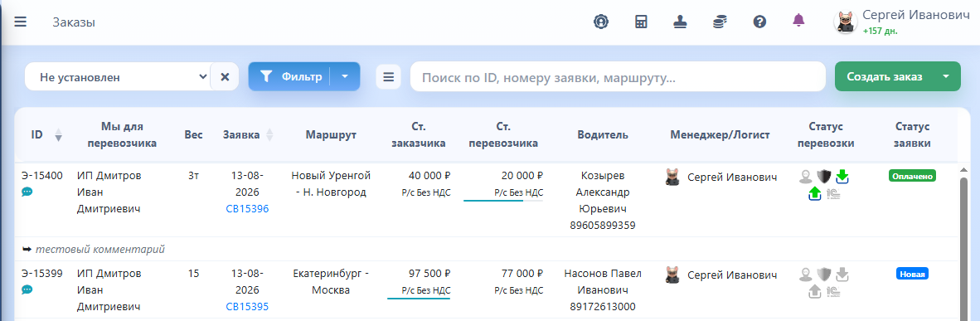This screenshot has width=980, height=321.
Task: Click the +157 дн. label
Action: coord(880,31)
